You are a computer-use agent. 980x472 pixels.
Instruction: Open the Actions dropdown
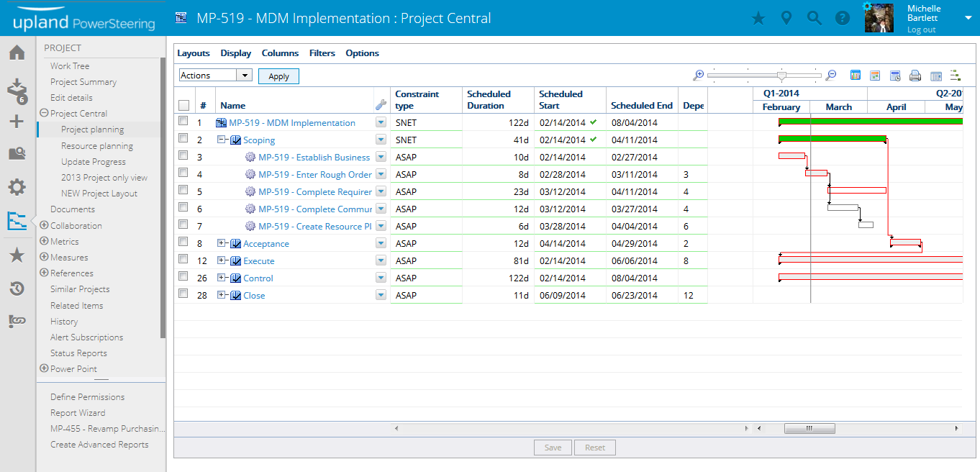[x=215, y=75]
